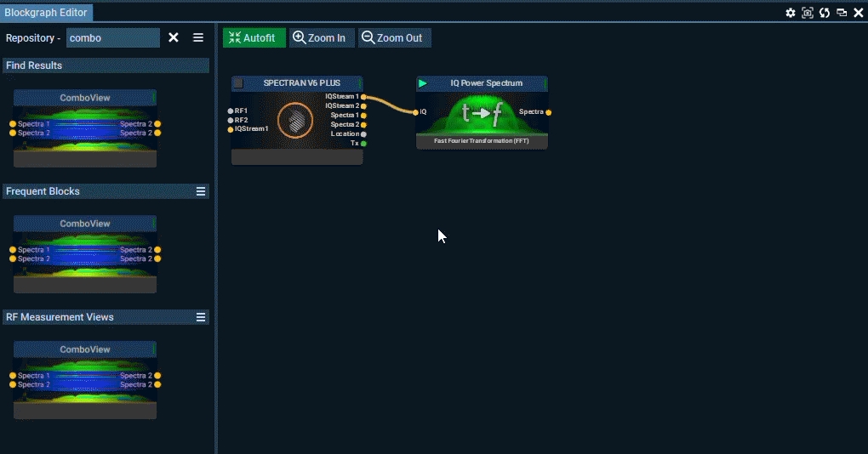Viewport: 868px width, 454px height.
Task: Clear the repository search with the X
Action: [x=174, y=37]
